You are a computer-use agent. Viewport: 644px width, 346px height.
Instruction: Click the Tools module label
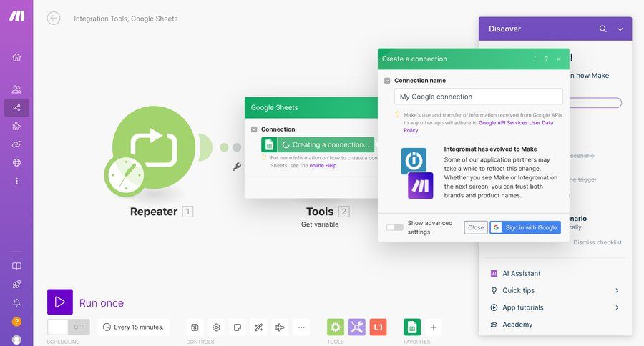tap(320, 212)
